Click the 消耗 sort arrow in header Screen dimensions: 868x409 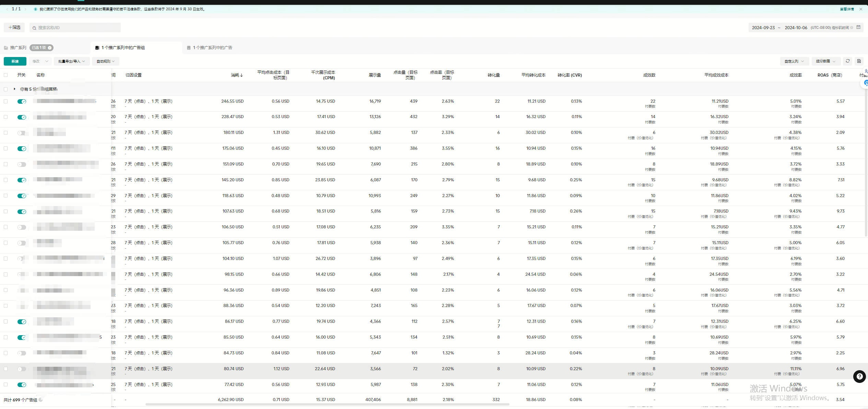[242, 75]
